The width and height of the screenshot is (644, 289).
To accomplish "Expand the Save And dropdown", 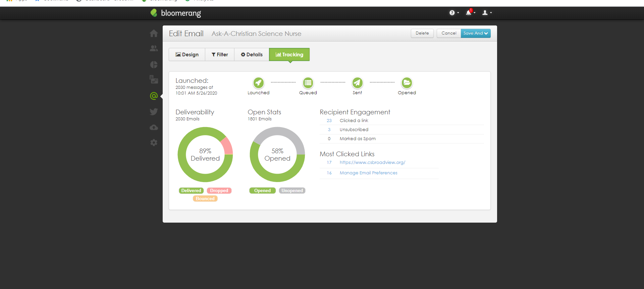I will 476,33.
